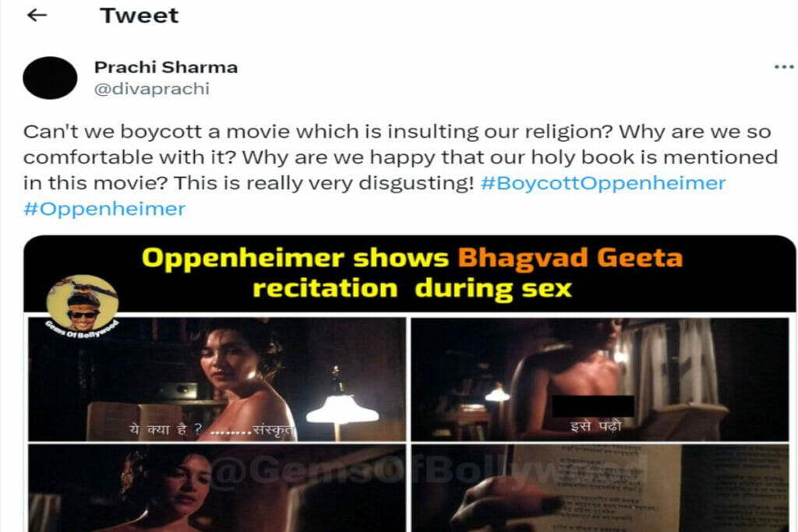Open the bottom-right still of book page
Viewport: 798px width, 532px height.
[x=599, y=488]
